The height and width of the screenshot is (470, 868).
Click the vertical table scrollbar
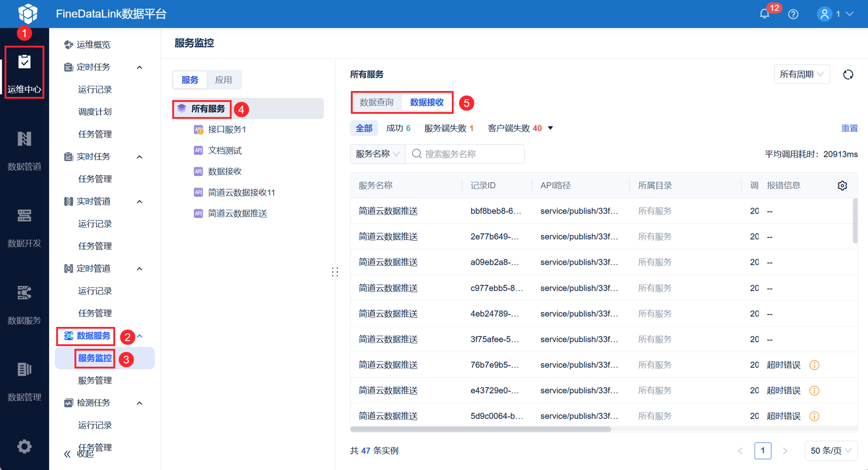(x=855, y=220)
